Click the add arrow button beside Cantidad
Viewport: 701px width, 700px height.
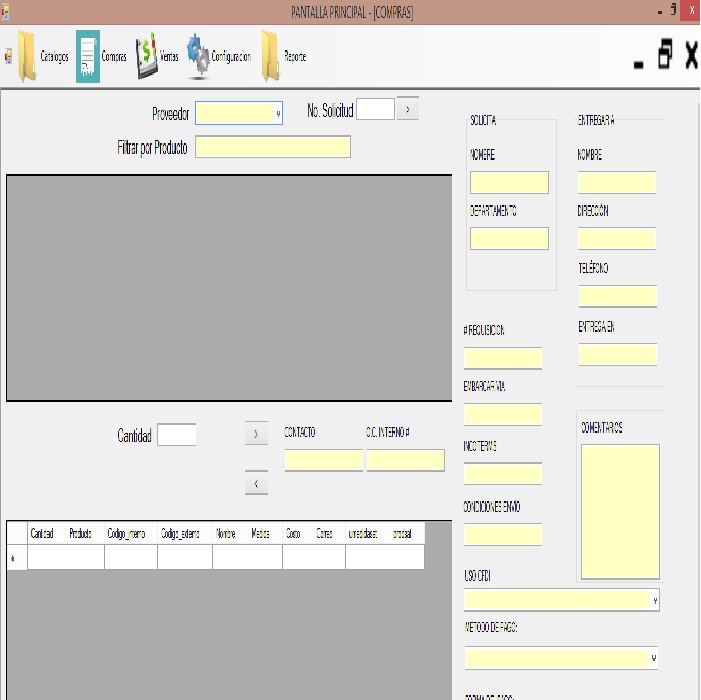pos(256,435)
